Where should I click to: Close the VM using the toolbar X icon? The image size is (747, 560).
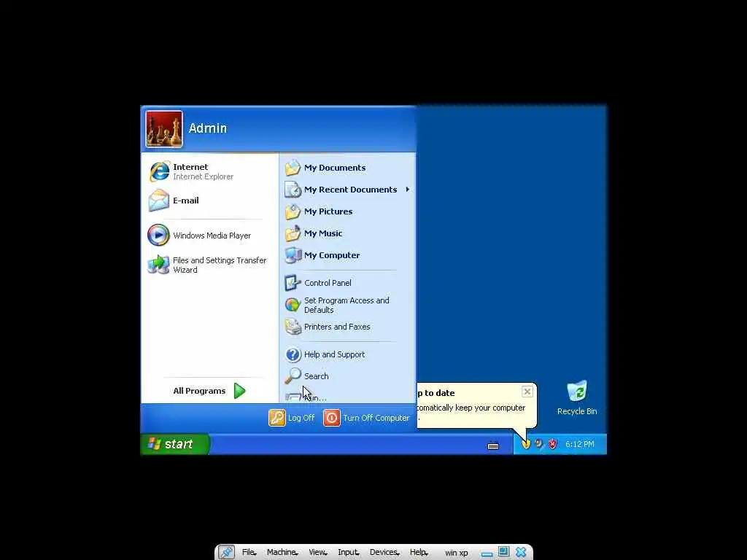521,552
